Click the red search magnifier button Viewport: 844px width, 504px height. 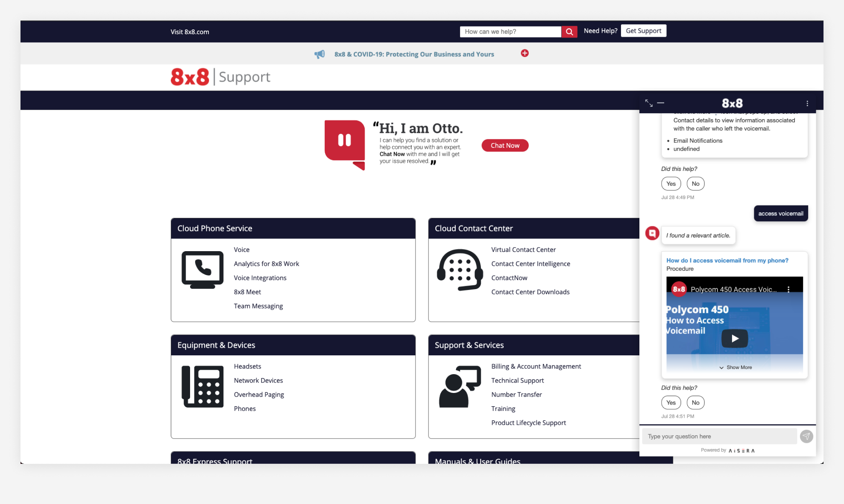pyautogui.click(x=569, y=32)
